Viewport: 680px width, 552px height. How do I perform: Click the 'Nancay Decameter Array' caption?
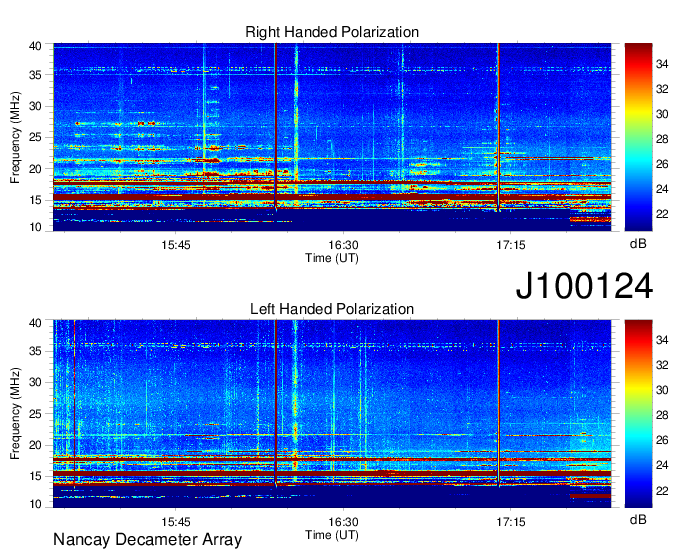[147, 540]
